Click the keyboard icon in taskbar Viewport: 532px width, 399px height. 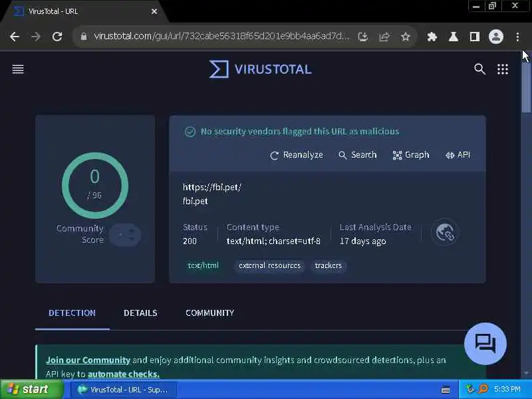coord(446,390)
